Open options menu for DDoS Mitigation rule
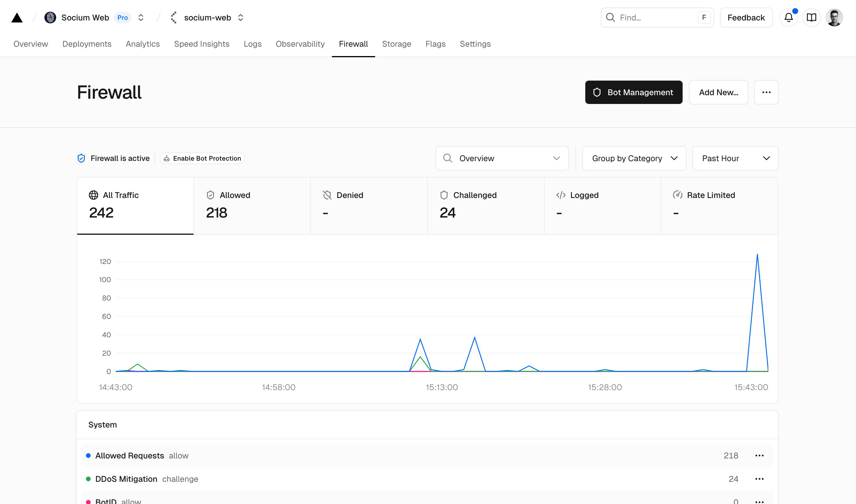Viewport: 856px width, 504px height. [x=760, y=479]
